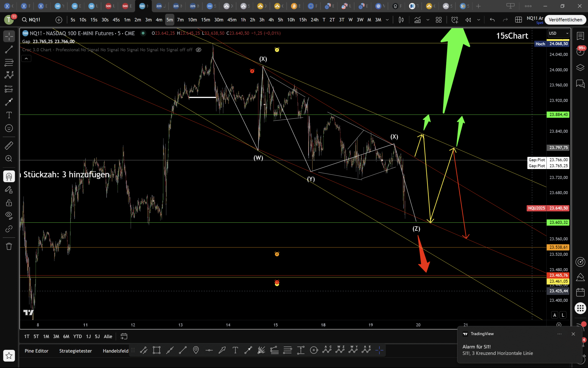588x368 pixels.
Task: Select the trend line drawing tool
Action: [x=9, y=49]
